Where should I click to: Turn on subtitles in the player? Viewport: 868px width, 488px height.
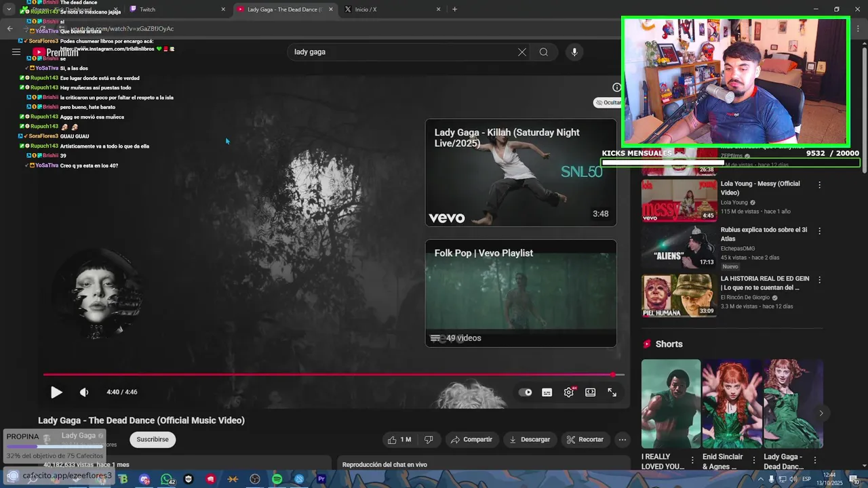point(547,392)
